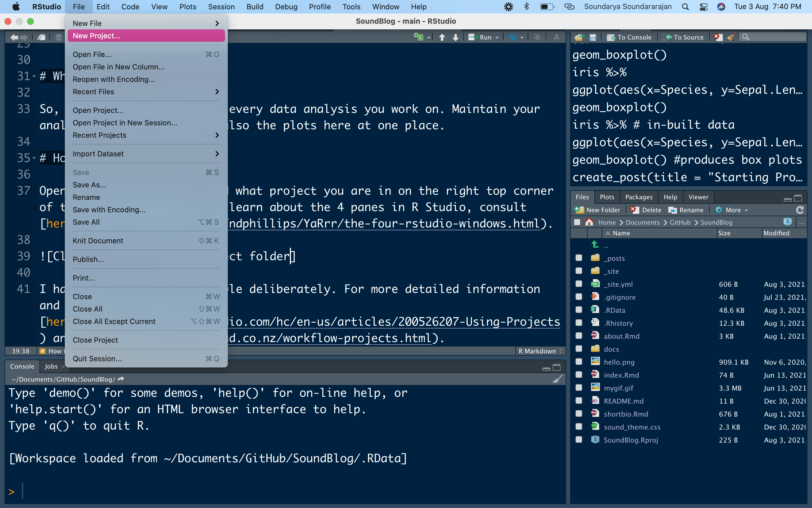Tick the checkbox beside index.Rmd
Viewport: 812px width, 508px height.
coord(579,375)
